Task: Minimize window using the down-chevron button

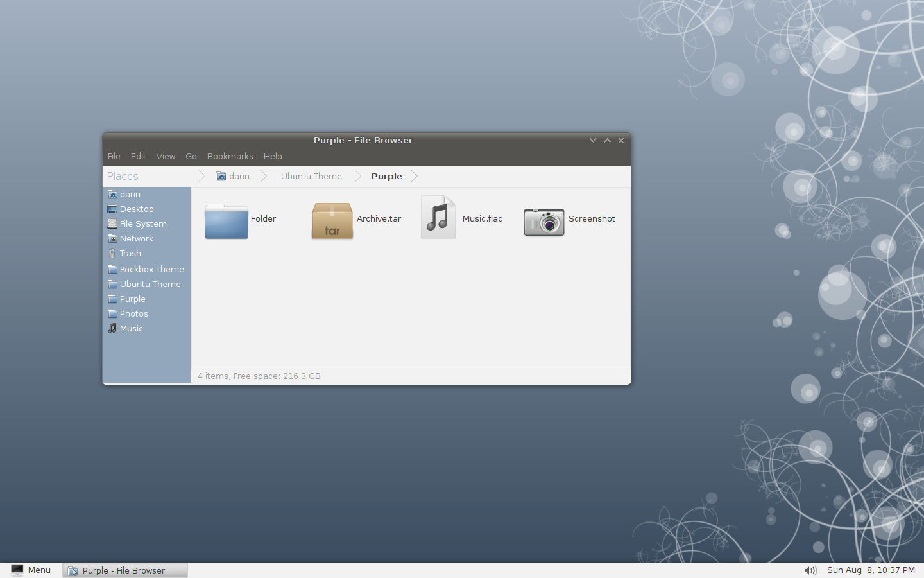Action: 593,140
